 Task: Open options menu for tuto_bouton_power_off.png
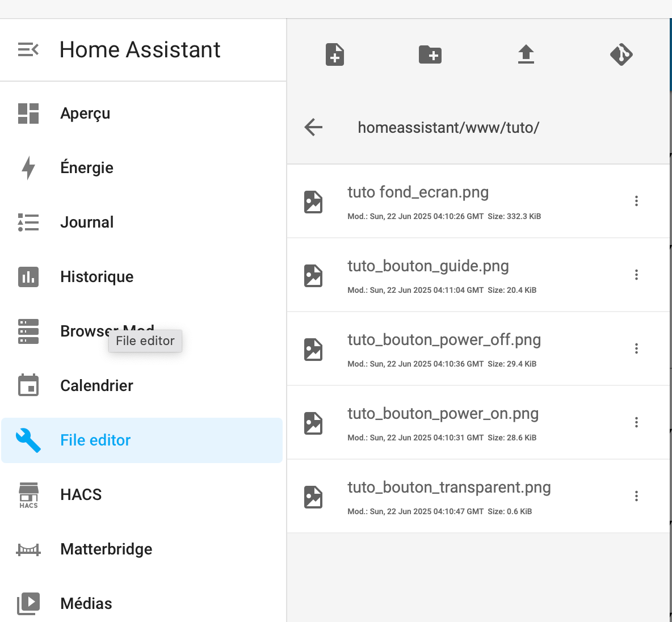(x=636, y=348)
